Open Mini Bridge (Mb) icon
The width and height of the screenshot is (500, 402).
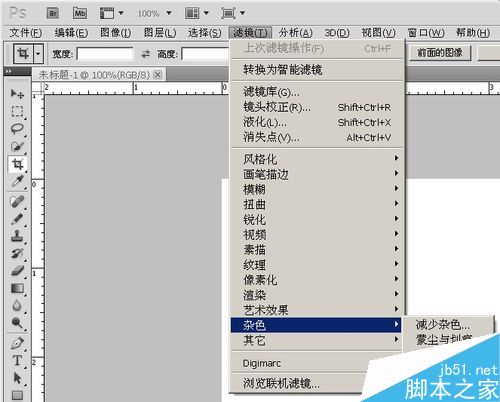pyautogui.click(x=80, y=13)
